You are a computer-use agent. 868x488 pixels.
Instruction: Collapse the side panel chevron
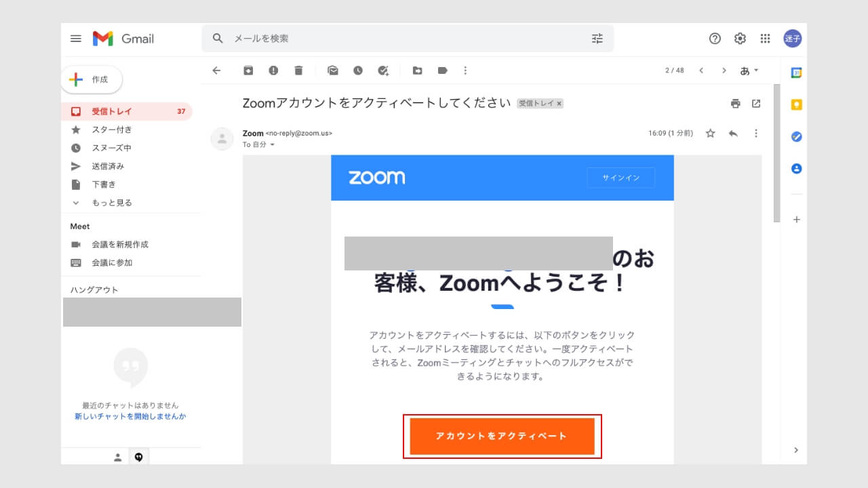(796, 450)
